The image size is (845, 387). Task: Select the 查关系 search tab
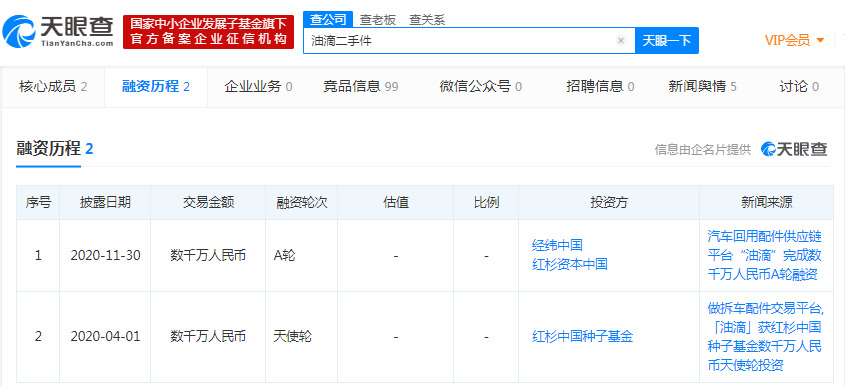pyautogui.click(x=427, y=20)
